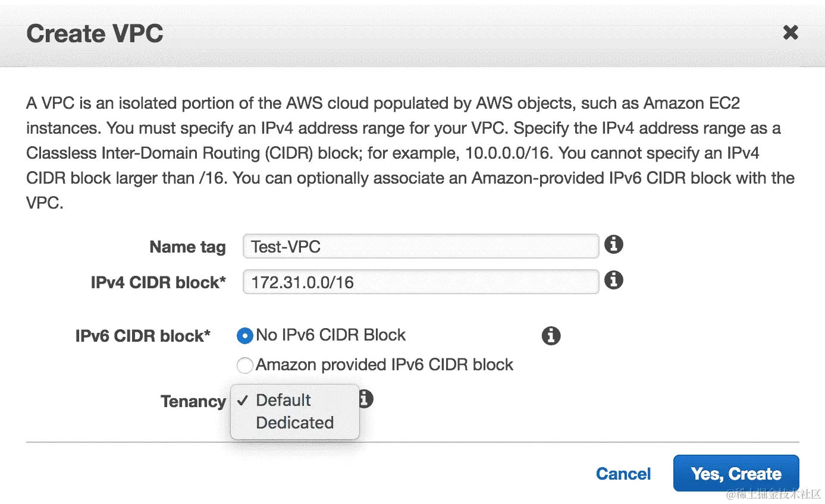Click the info icon next to Tenancy

click(x=366, y=399)
